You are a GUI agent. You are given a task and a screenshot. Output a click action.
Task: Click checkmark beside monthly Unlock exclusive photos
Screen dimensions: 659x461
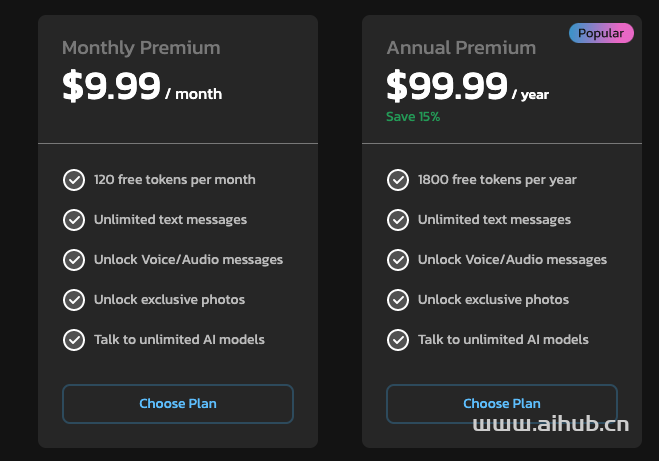click(x=74, y=300)
